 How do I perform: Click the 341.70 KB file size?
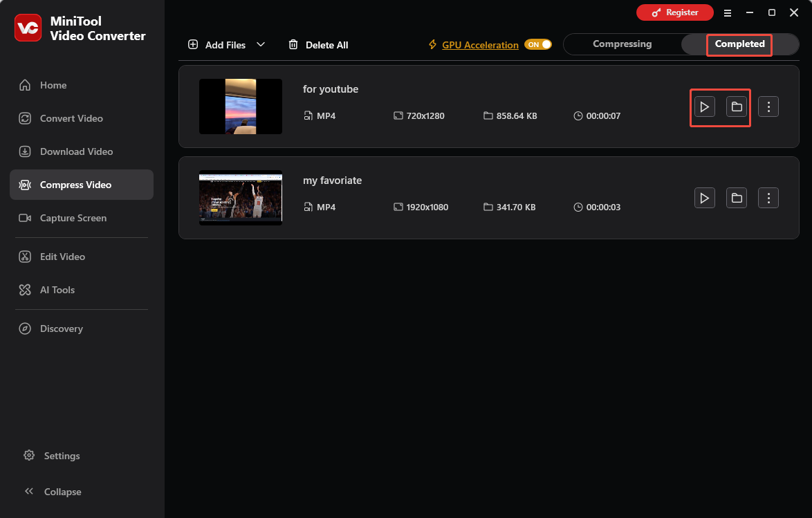click(516, 207)
